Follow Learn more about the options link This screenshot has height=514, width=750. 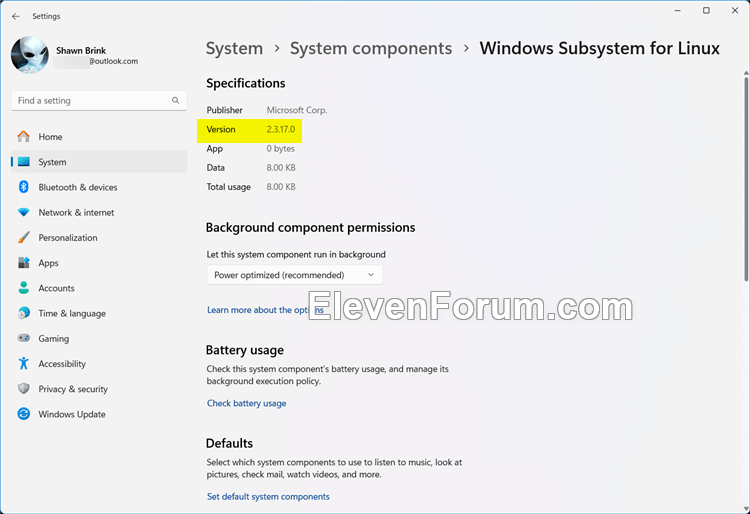coord(265,310)
